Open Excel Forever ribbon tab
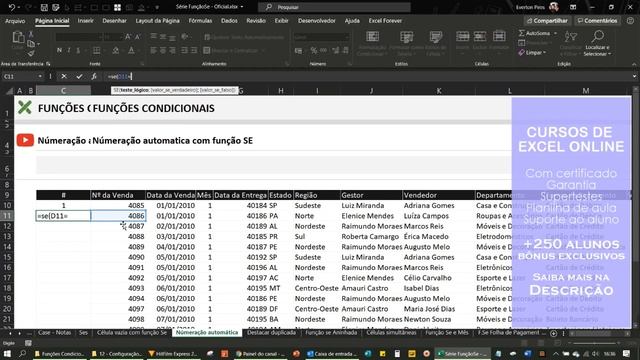The width and height of the screenshot is (640, 360). [385, 21]
